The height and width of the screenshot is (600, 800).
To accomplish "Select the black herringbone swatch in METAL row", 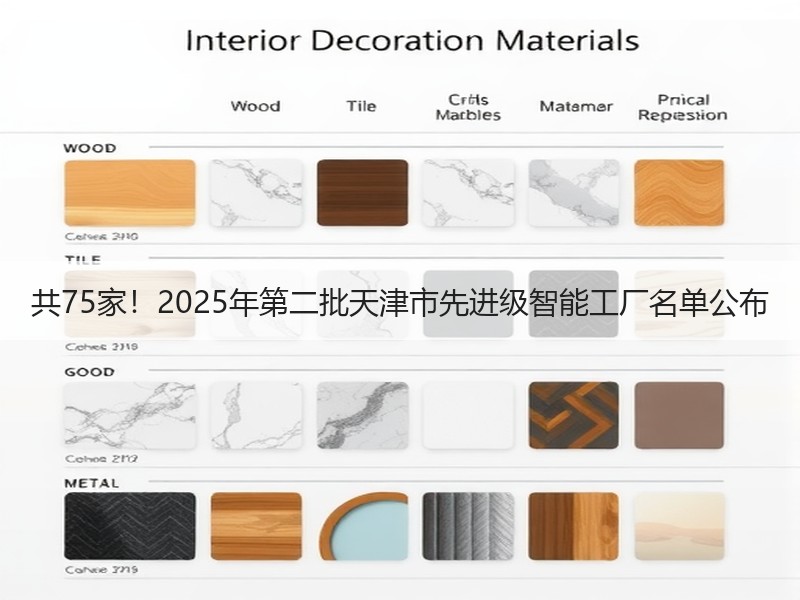I will tap(130, 526).
